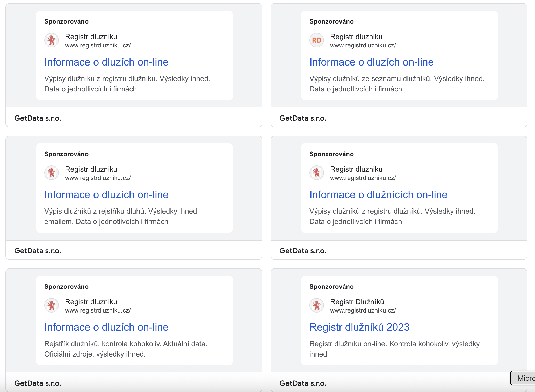The image size is (535, 392).
Task: Click 'GetData s.r.o.' under 'Informace o dlužnících' ad
Action: click(303, 251)
